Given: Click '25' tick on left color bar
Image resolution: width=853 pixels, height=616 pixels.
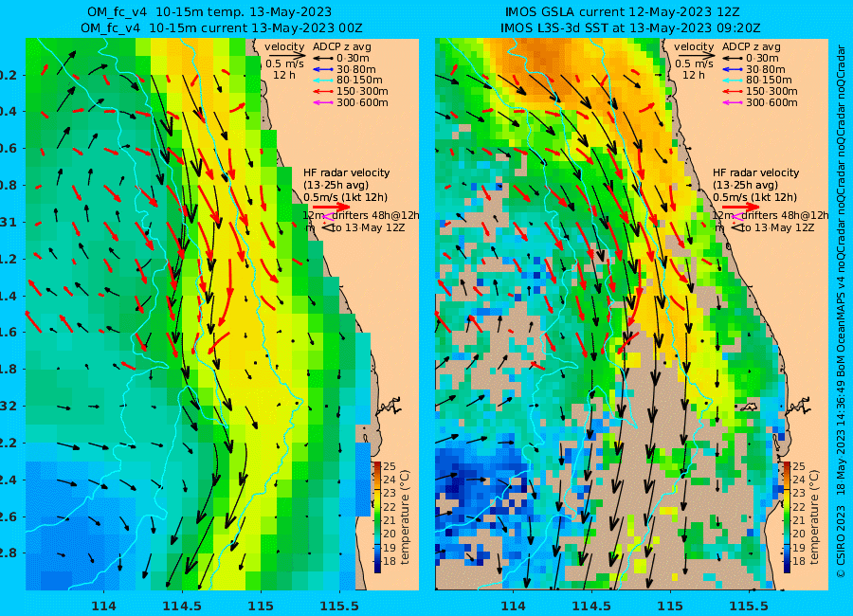Looking at the screenshot, I should pyautogui.click(x=390, y=466).
